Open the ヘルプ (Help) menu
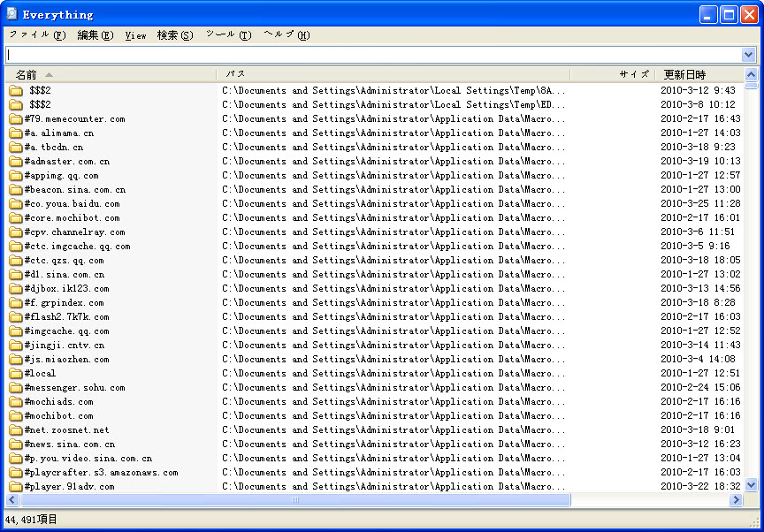 pos(286,35)
